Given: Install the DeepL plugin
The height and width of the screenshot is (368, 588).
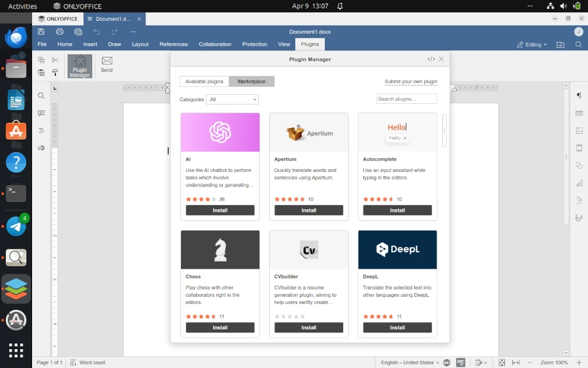Looking at the screenshot, I should tap(397, 327).
